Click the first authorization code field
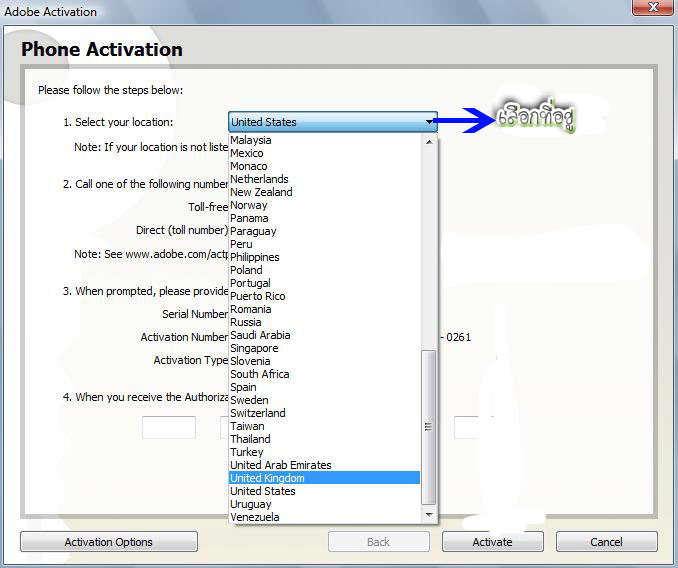The height and width of the screenshot is (568, 678). pos(169,427)
